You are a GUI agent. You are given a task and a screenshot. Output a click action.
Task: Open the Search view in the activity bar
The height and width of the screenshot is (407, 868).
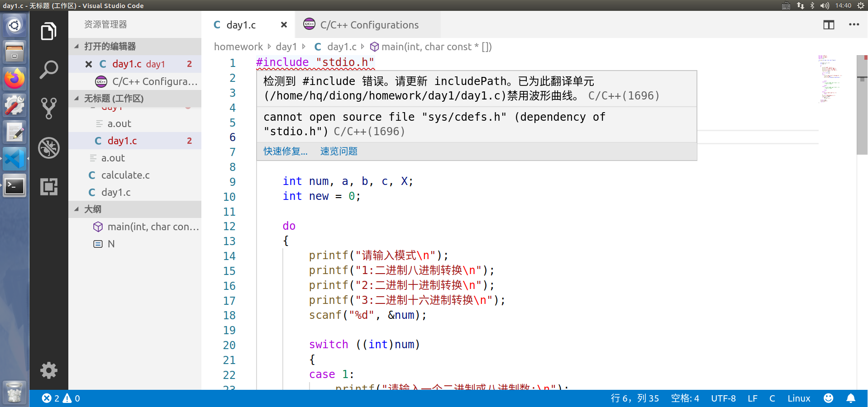click(48, 69)
